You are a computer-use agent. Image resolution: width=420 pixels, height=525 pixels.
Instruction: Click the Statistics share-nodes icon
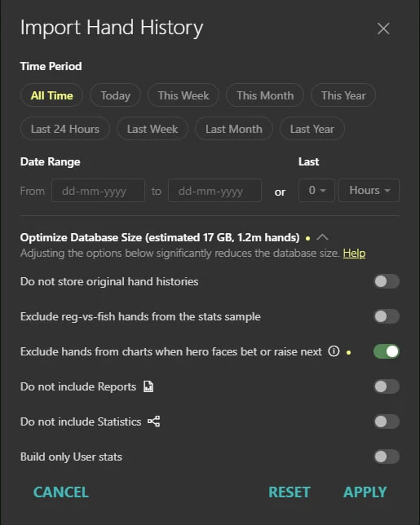pos(154,421)
